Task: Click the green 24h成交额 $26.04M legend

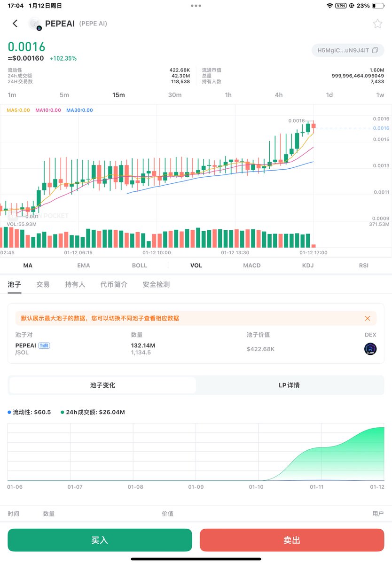Action: (x=93, y=412)
